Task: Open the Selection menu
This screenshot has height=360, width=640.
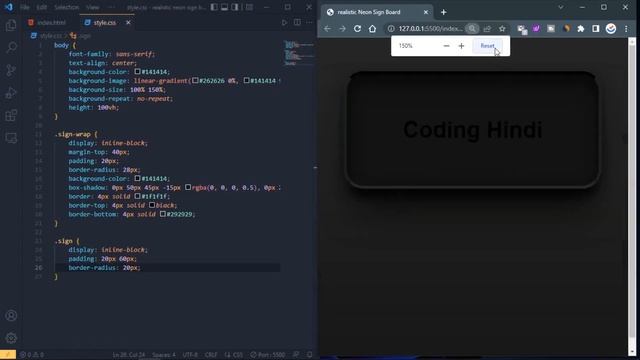Action: pyautogui.click(x=67, y=7)
